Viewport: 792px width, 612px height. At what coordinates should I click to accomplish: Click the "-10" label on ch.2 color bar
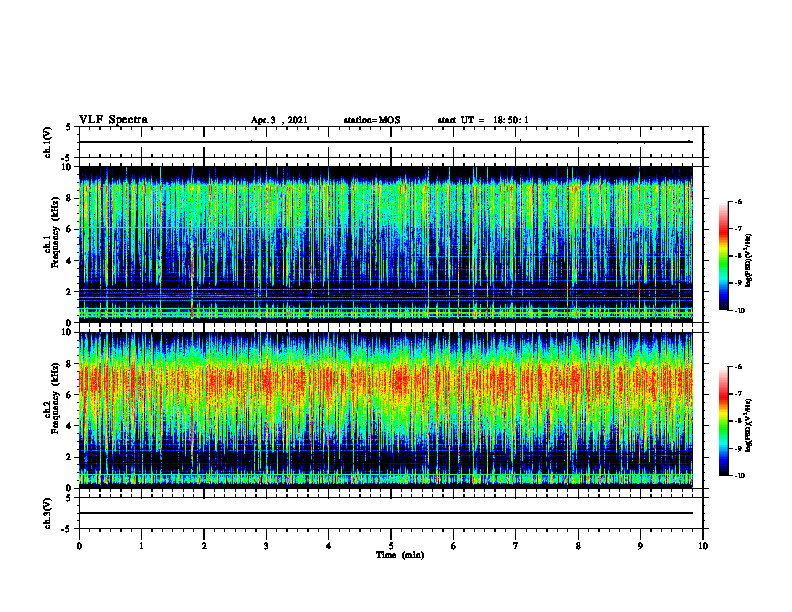tap(739, 476)
